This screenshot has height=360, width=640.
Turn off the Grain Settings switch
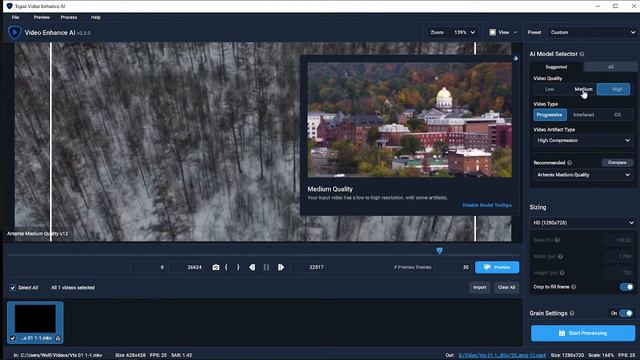tap(626, 313)
